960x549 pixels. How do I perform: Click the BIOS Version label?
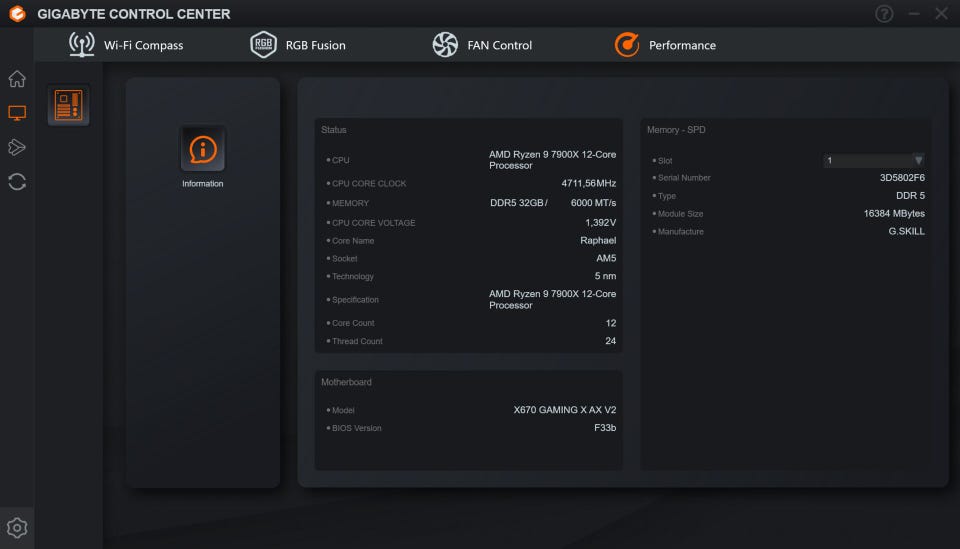pos(356,428)
